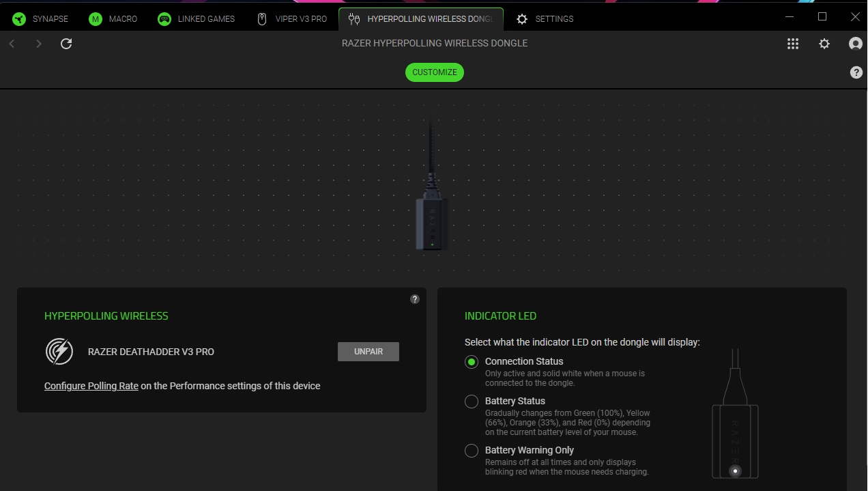The image size is (868, 491).
Task: Click the dongle icon on the active tab
Action: (x=353, y=19)
